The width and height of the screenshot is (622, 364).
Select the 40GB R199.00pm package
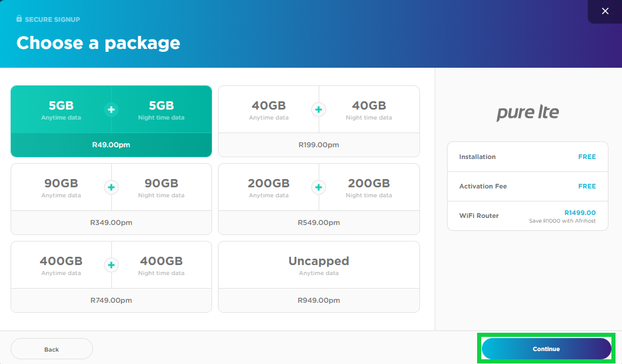click(319, 145)
